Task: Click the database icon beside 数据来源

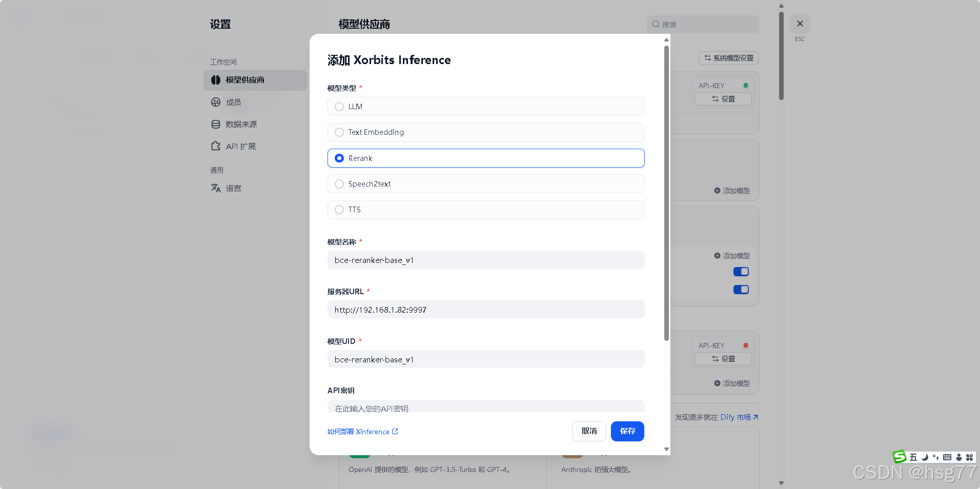Action: click(x=216, y=124)
